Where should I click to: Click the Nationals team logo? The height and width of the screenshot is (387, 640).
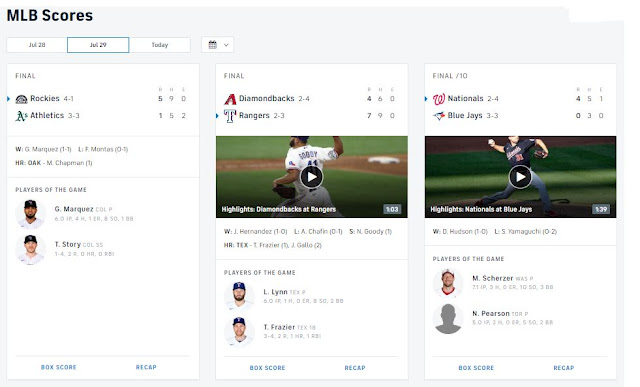pyautogui.click(x=439, y=99)
